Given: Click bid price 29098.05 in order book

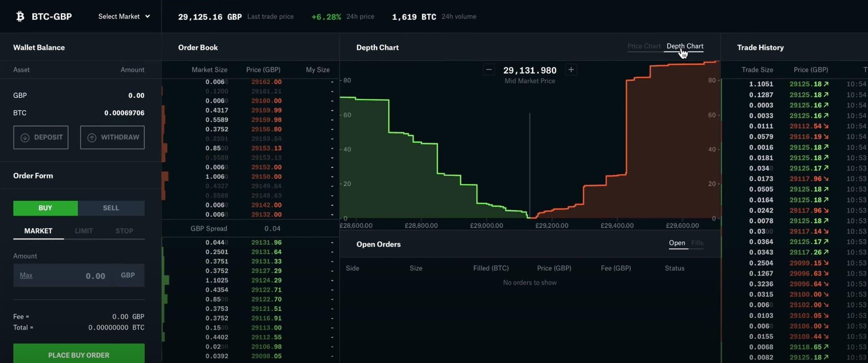Looking at the screenshot, I should tap(266, 356).
